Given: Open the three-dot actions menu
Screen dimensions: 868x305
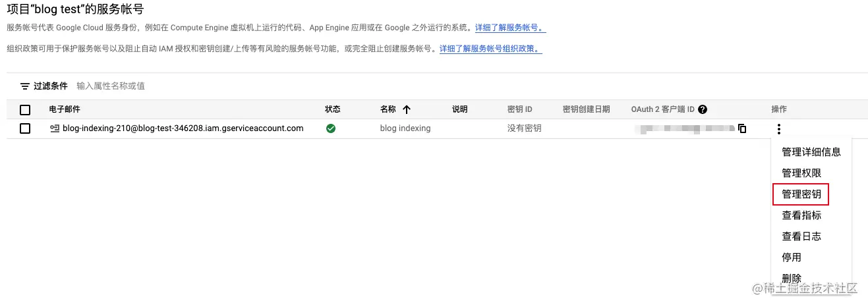Looking at the screenshot, I should [x=779, y=129].
